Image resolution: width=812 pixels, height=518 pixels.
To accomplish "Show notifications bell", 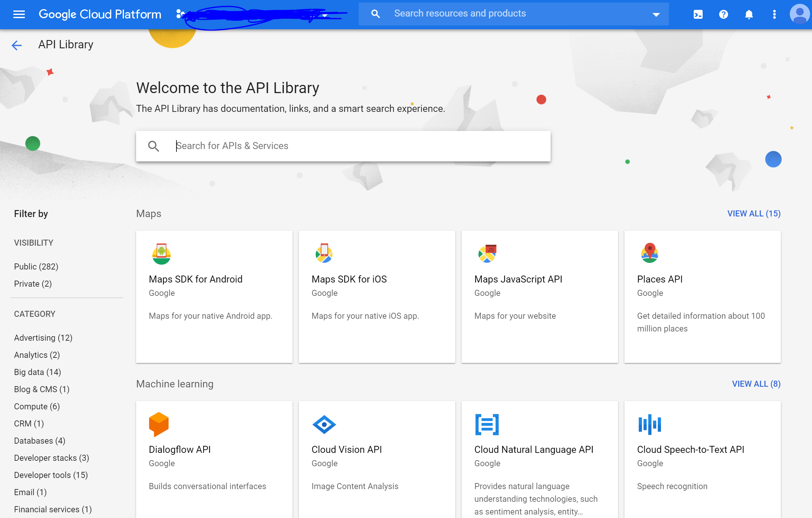I will [x=749, y=14].
